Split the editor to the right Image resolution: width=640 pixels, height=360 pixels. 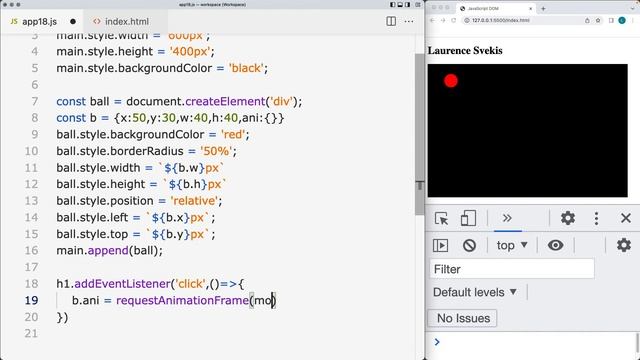391,21
